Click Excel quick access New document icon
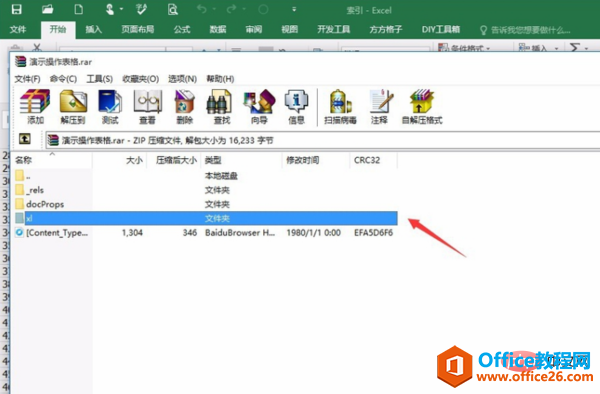This screenshot has width=600, height=394. point(79,9)
